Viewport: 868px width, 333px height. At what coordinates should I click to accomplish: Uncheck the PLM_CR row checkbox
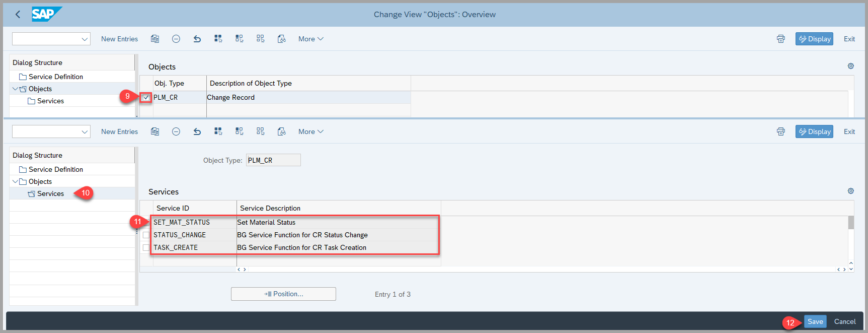point(146,98)
